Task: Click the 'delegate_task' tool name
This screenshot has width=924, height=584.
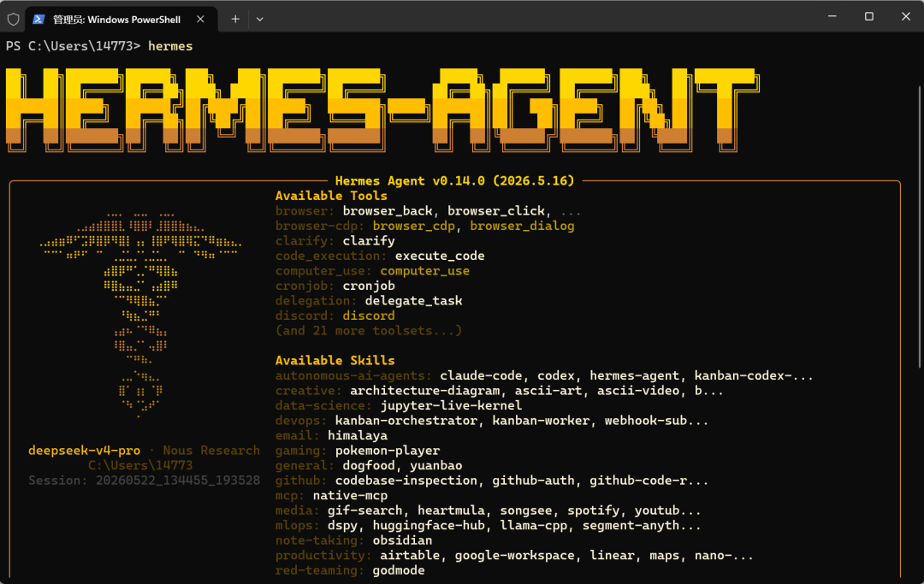Action: point(414,301)
